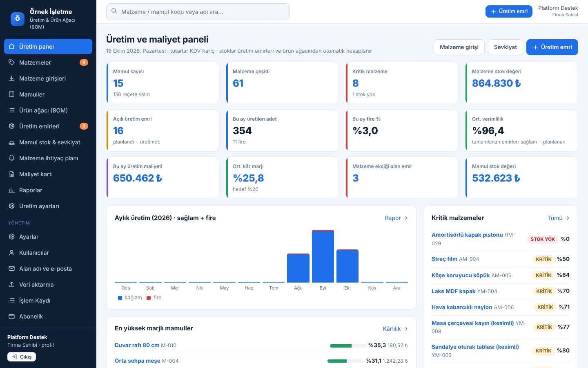Click the truck icon beside Mamul stok & sevkiyat

click(x=12, y=142)
